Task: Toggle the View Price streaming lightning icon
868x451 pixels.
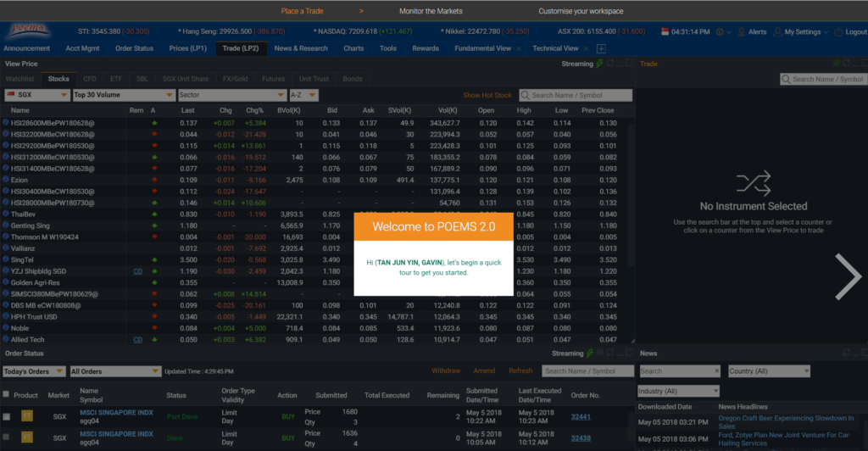Action: (599, 64)
